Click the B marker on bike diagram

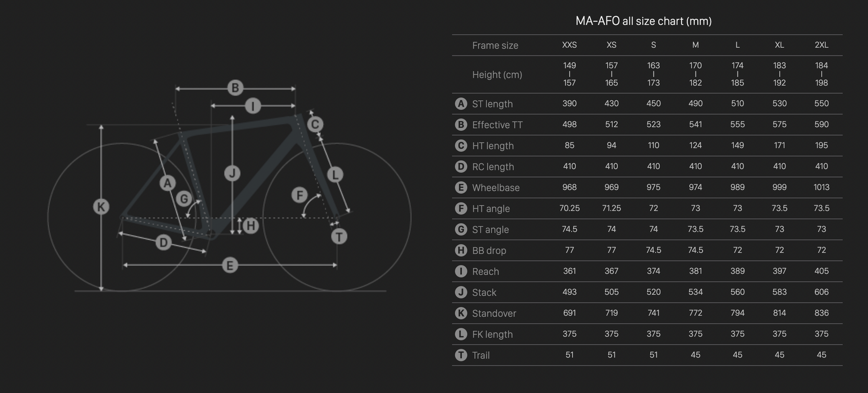tap(235, 88)
